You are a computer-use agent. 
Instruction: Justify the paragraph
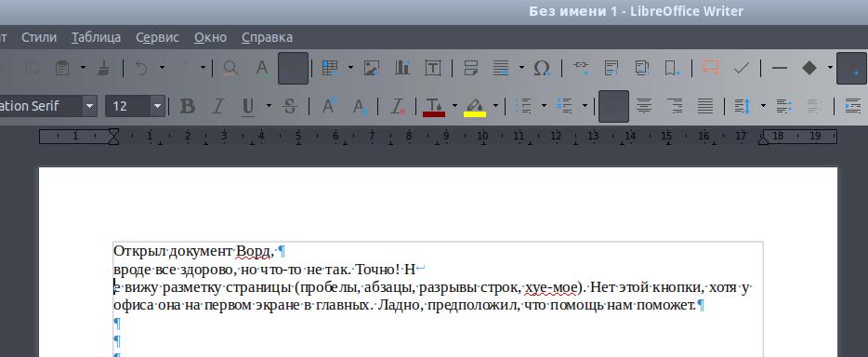[x=704, y=106]
